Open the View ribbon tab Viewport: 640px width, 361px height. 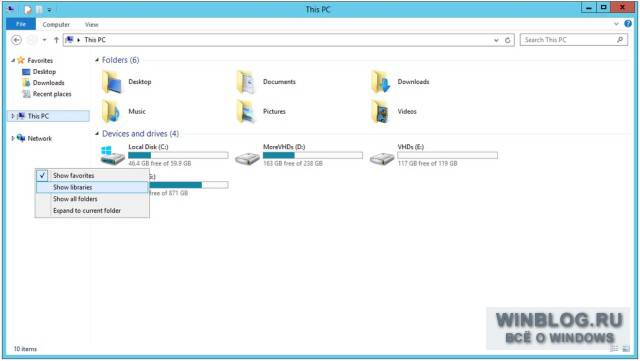coord(91,25)
